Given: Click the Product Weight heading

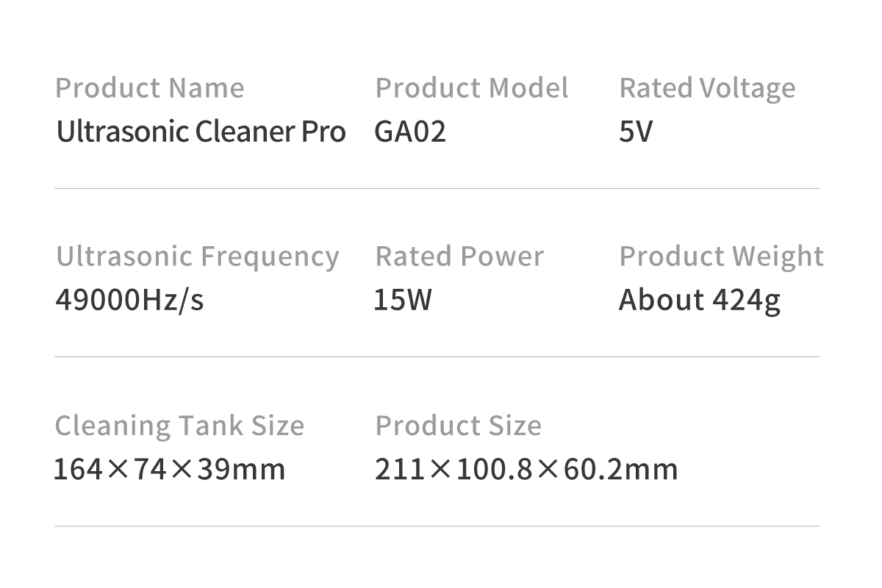Looking at the screenshot, I should point(721,257).
